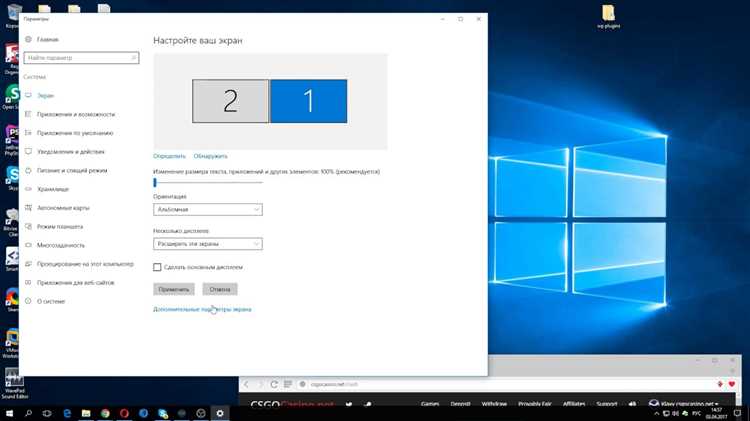Show hidden system tray icons chevron

click(x=657, y=413)
